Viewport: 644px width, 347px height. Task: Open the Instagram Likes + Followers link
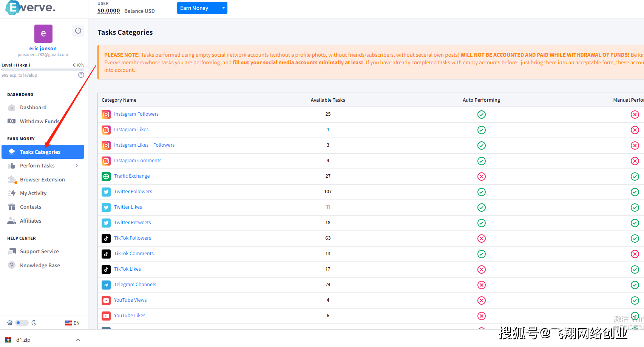coord(144,145)
